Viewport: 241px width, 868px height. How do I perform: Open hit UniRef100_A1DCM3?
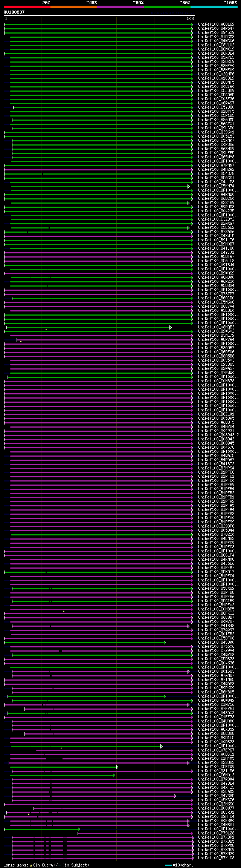click(216, 37)
